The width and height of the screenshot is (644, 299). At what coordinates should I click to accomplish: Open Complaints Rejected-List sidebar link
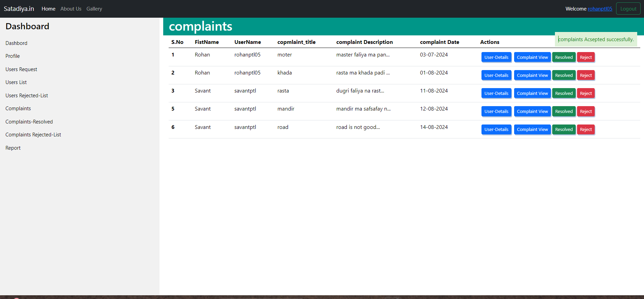[33, 135]
